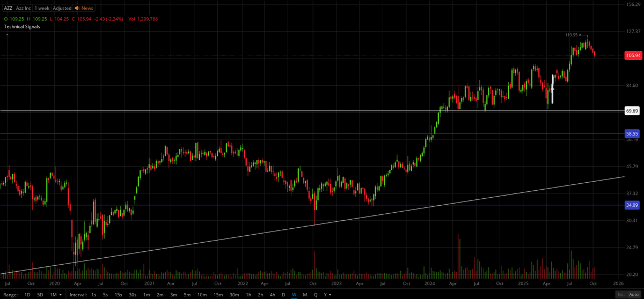Collapse Technical Signals with the caret arrow
Screen dimensions: 644x299
(x=7, y=35)
